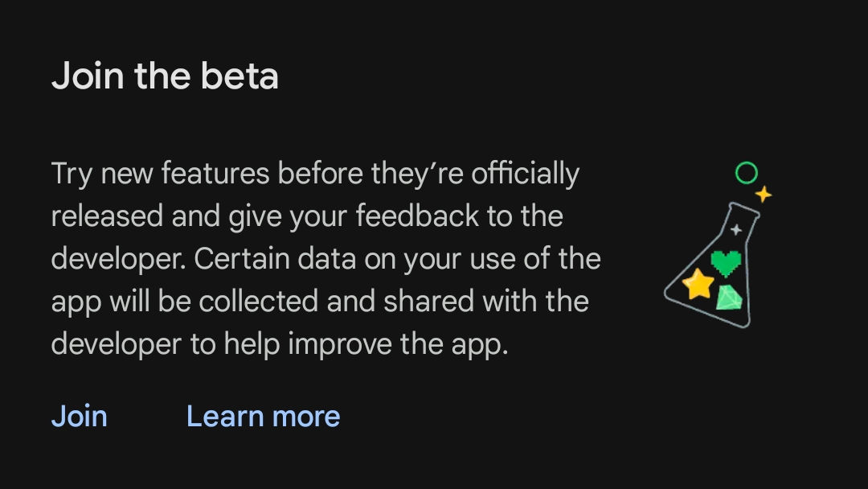Click the word "feedback" in the description

pyautogui.click(x=417, y=216)
